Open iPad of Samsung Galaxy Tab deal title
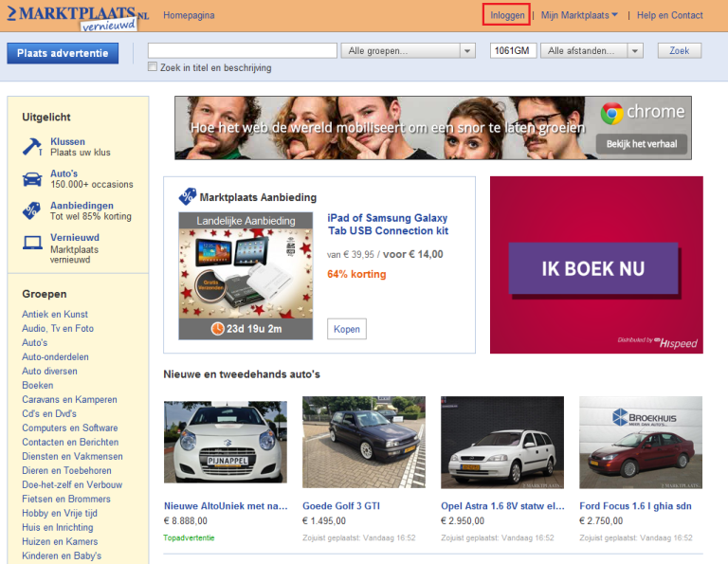 (x=388, y=225)
